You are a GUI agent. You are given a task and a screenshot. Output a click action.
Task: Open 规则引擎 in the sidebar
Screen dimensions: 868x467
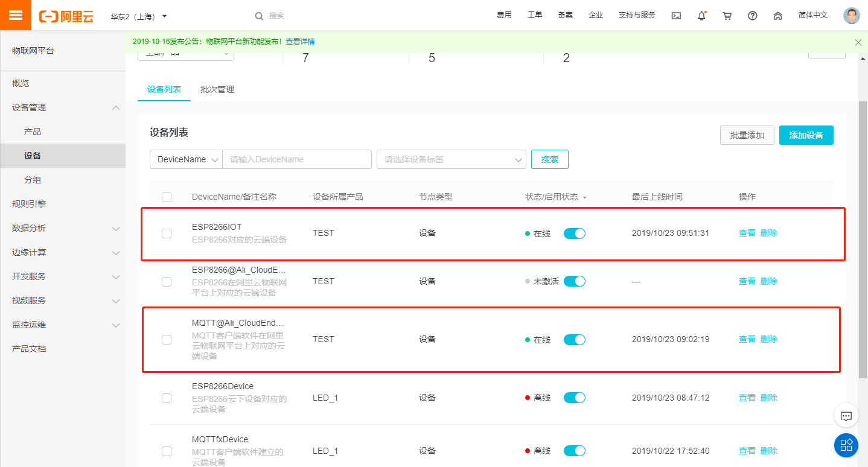click(x=29, y=204)
